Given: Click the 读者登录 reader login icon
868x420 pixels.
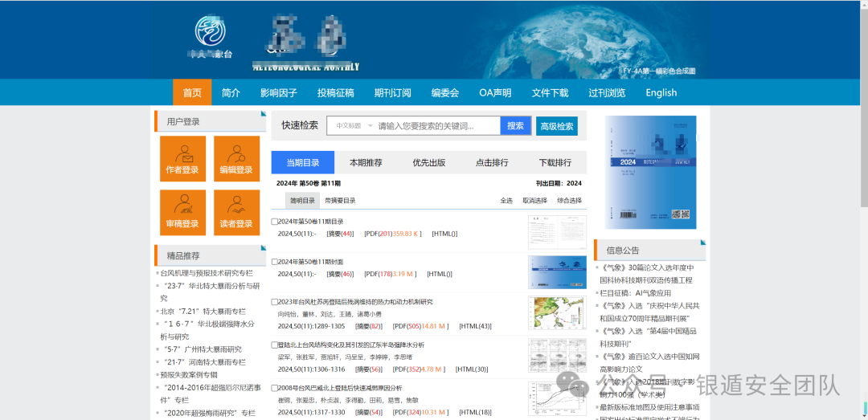Looking at the screenshot, I should point(236,213).
